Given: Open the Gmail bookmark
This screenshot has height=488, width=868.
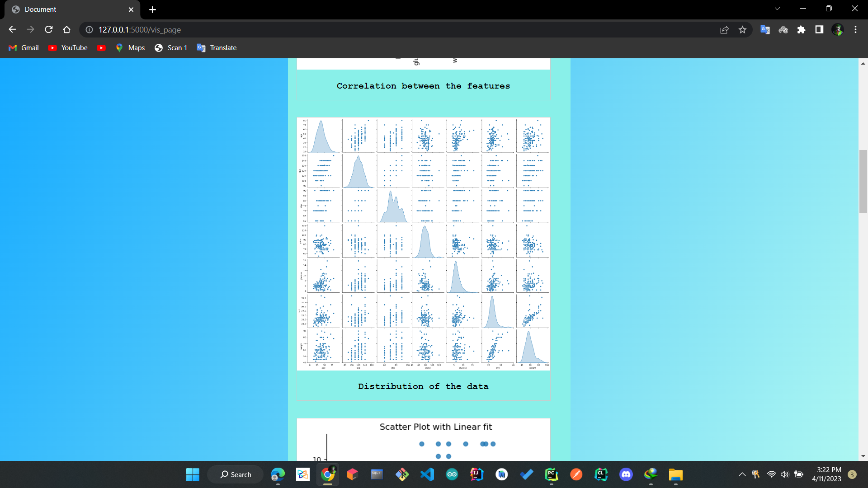Looking at the screenshot, I should (23, 47).
